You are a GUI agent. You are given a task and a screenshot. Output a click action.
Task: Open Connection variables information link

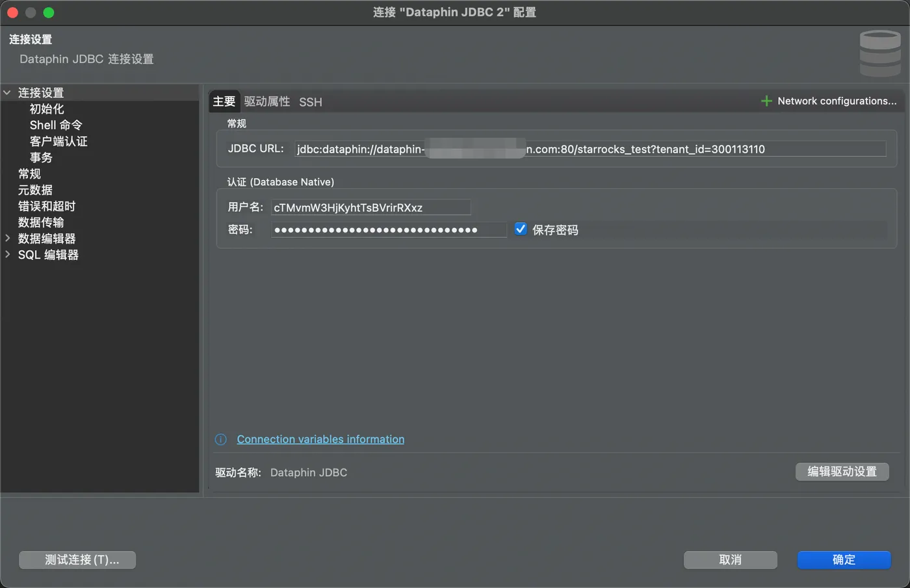tap(320, 439)
